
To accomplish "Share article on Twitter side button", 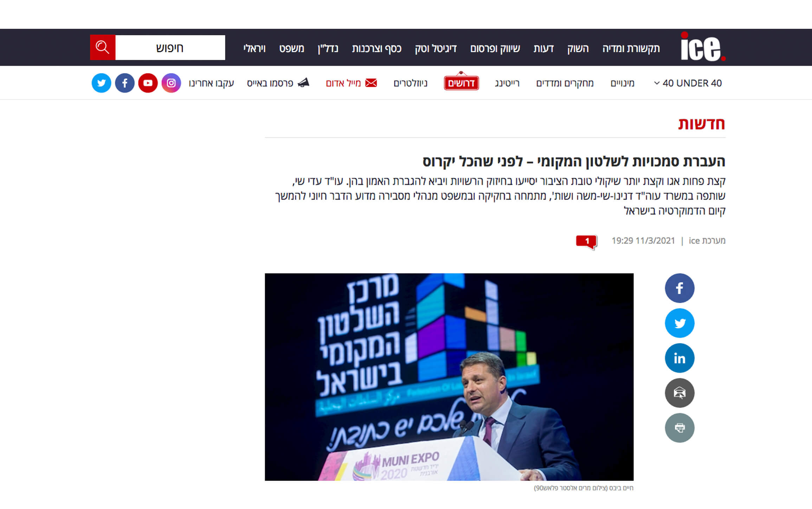I will pos(679,323).
